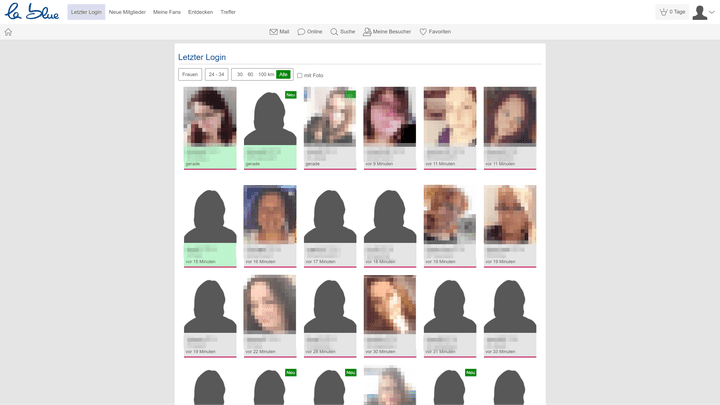Click the Suche magnifier icon

tap(335, 32)
